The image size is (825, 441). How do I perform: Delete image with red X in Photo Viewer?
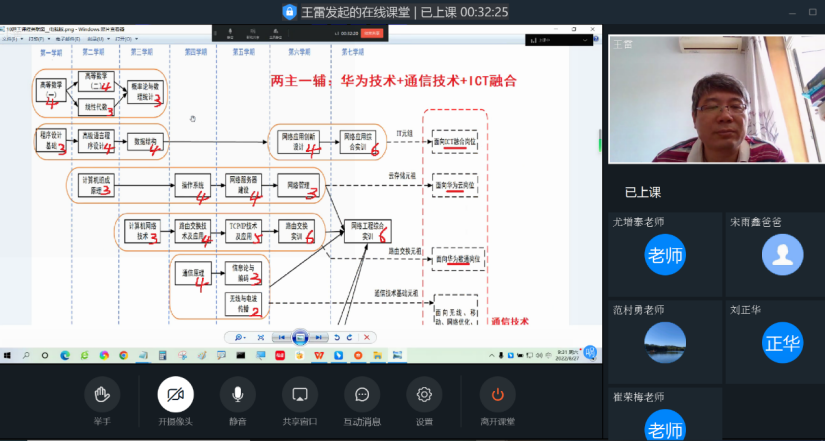[x=367, y=337]
